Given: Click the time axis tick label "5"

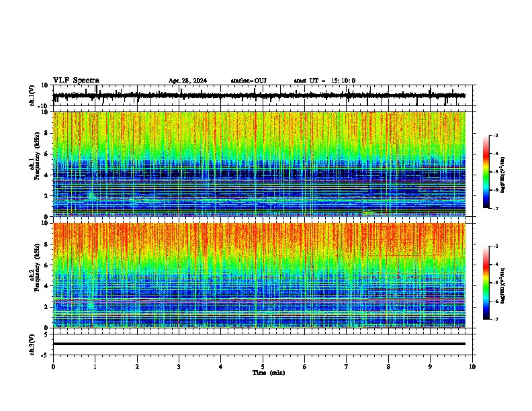Looking at the screenshot, I should pos(263,367).
